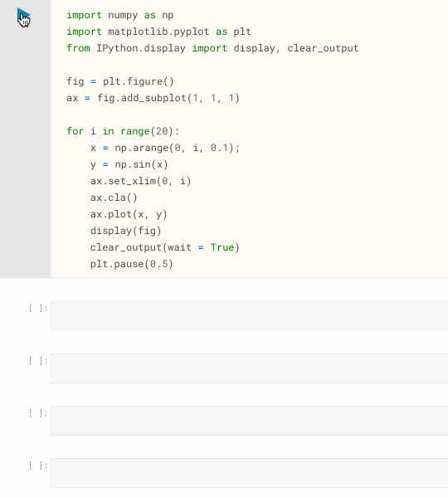Click the 'plt.pause(0.5)' line

tap(131, 264)
